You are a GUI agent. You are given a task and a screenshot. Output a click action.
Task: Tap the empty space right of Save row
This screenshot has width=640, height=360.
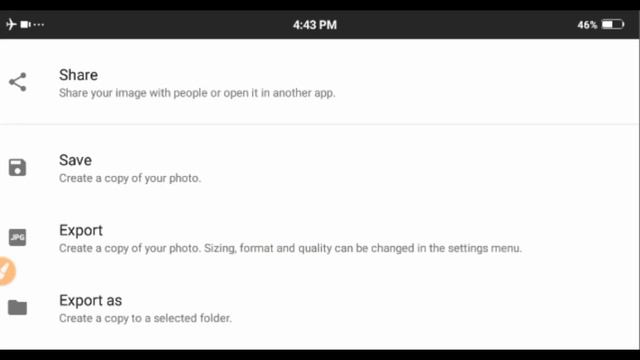[420, 168]
